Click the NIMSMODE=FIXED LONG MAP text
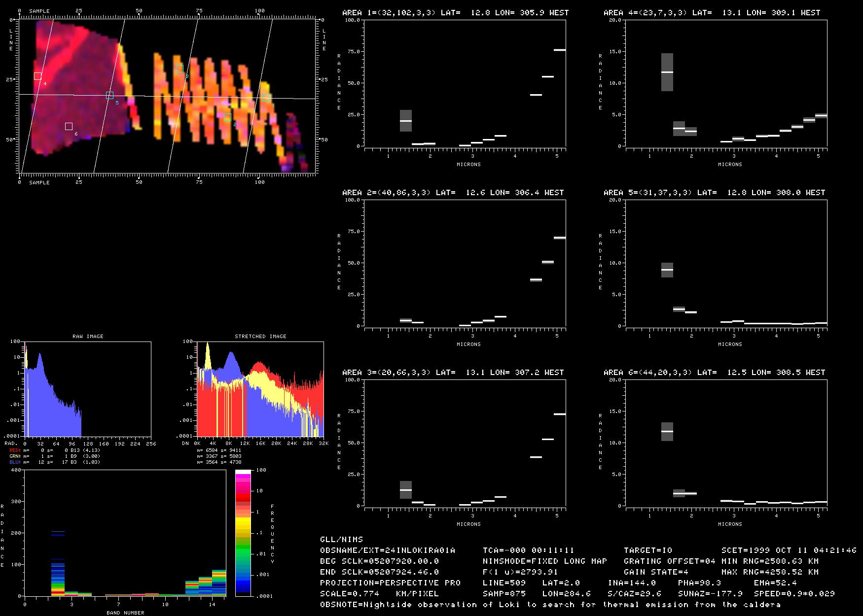Image resolution: width=863 pixels, height=616 pixels. 544,561
